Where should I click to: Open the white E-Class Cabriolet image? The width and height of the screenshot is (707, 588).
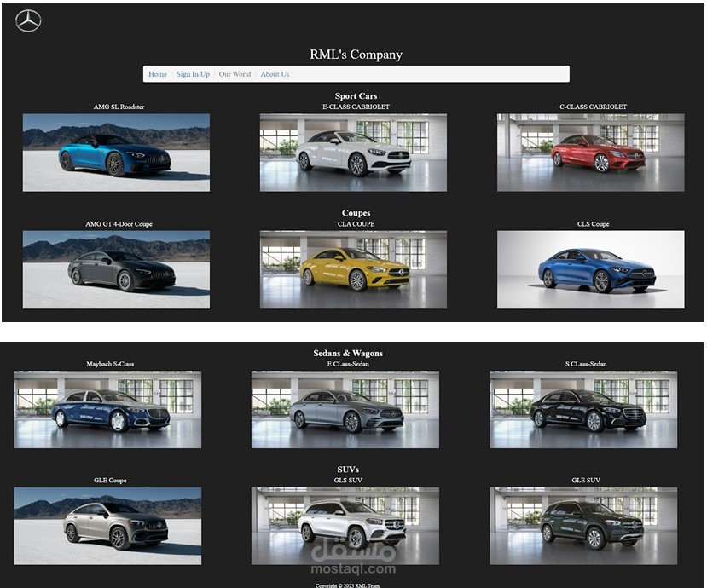pos(353,153)
